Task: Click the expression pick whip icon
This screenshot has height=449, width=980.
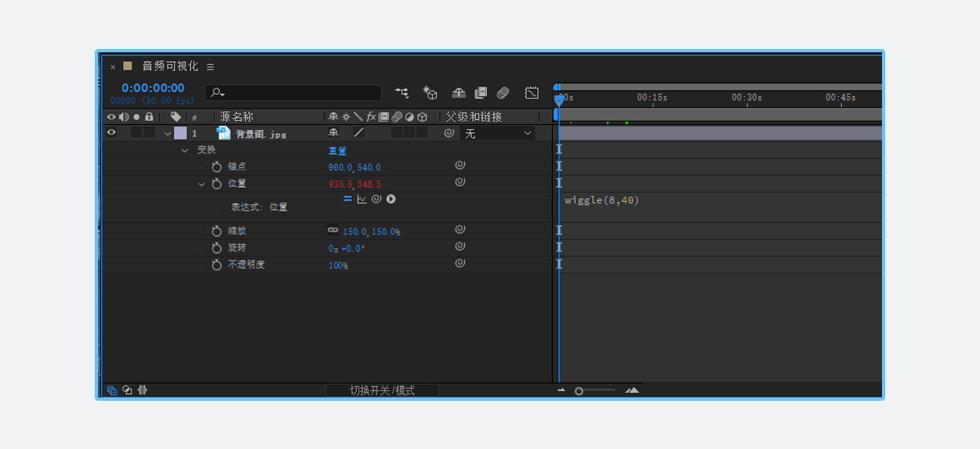Action: [376, 198]
